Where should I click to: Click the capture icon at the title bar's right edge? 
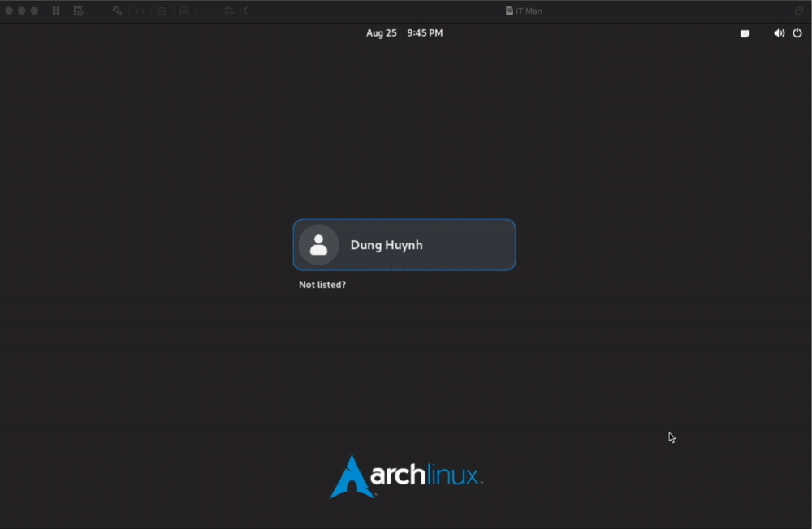pyautogui.click(x=799, y=11)
